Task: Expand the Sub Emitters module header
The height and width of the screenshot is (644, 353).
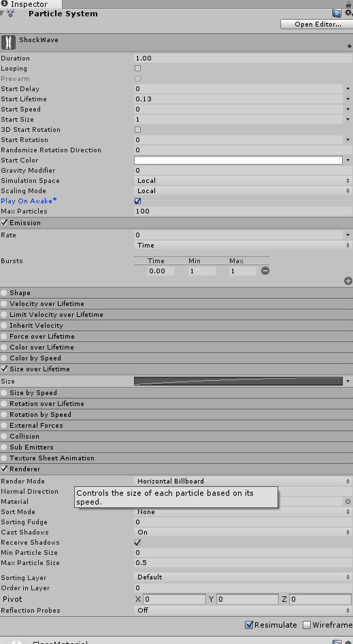Action: (x=176, y=447)
